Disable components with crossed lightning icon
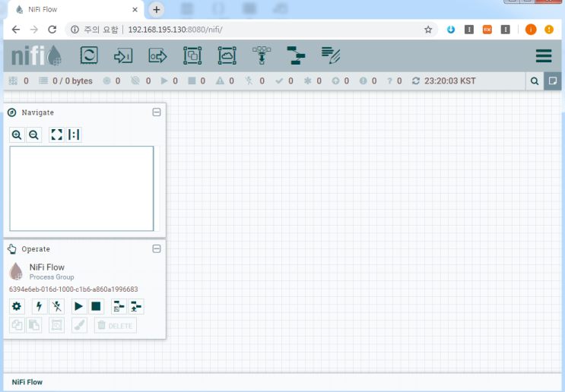This screenshot has height=392, width=565. click(56, 306)
